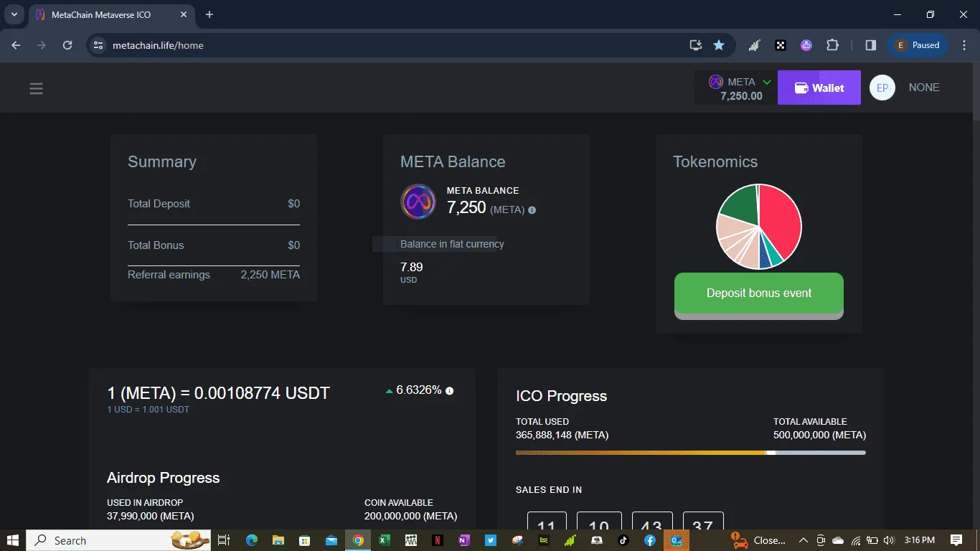
Task: Click the "Balance in fiat currency" label
Action: [x=452, y=244]
